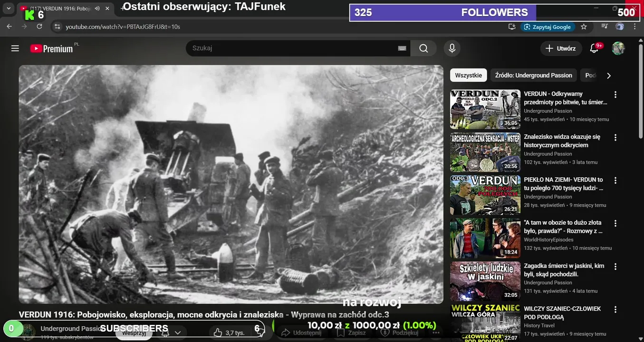Open the 18:24 WorldHistoryEpisodes thumbnail

pyautogui.click(x=485, y=238)
